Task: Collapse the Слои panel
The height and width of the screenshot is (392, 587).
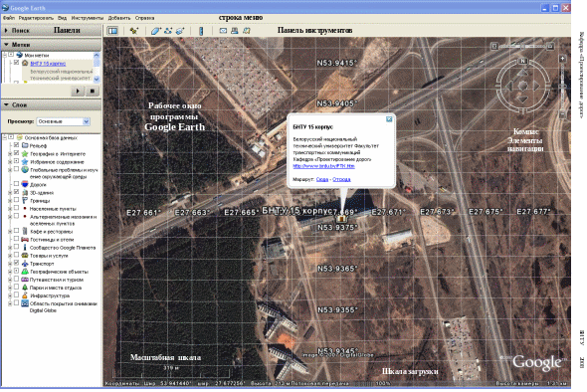Action: (x=6, y=104)
